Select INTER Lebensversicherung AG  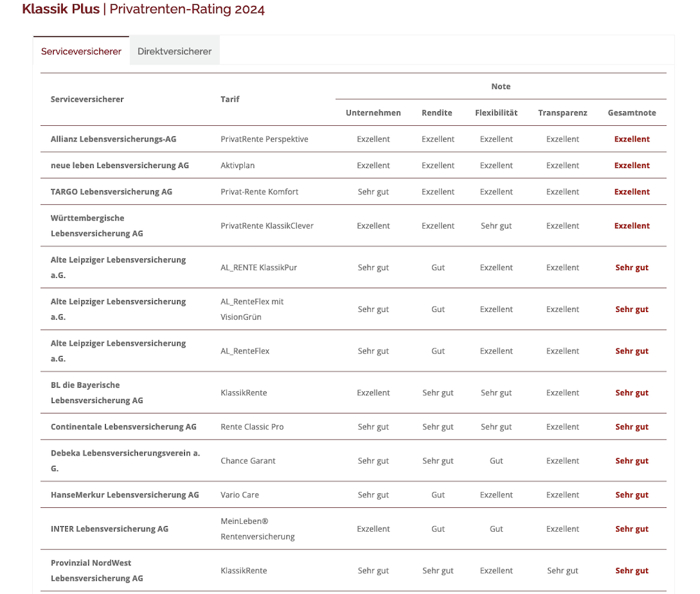[109, 529]
